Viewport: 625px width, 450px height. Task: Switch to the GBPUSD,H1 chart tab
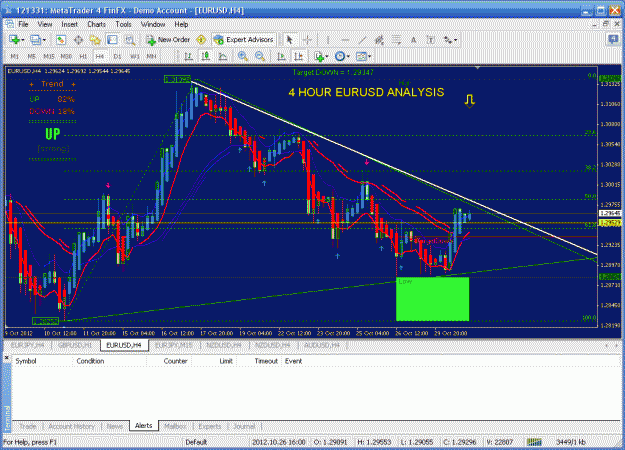[x=75, y=345]
